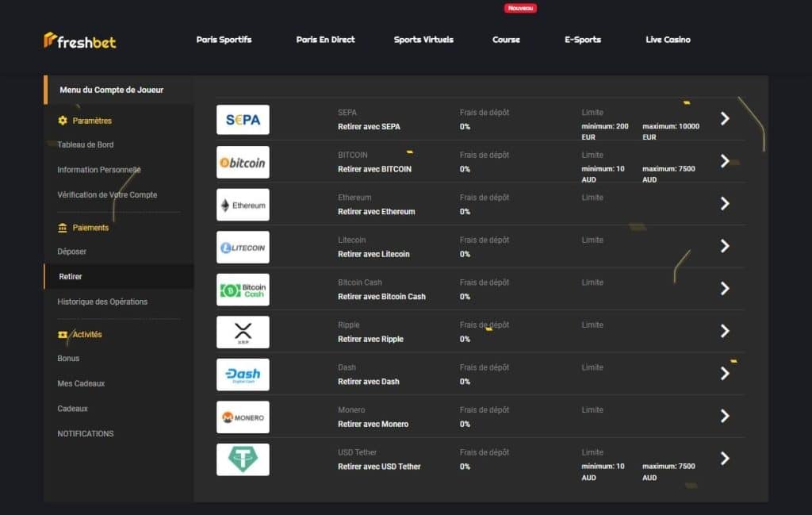Click 'maximum: 10000 EUR' SEPA limit
Image resolution: width=812 pixels, height=515 pixels.
671,132
